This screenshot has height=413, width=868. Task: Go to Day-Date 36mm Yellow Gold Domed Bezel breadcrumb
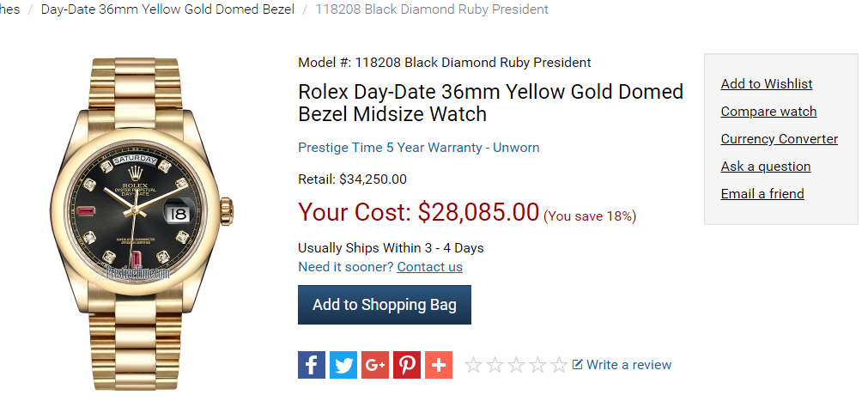point(167,9)
